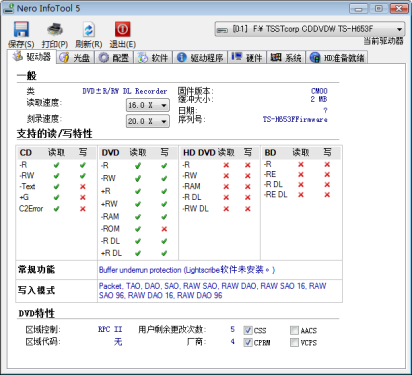This screenshot has height=375, width=412.
Task: Click the CD -R read green checkmark
Action: [56, 165]
